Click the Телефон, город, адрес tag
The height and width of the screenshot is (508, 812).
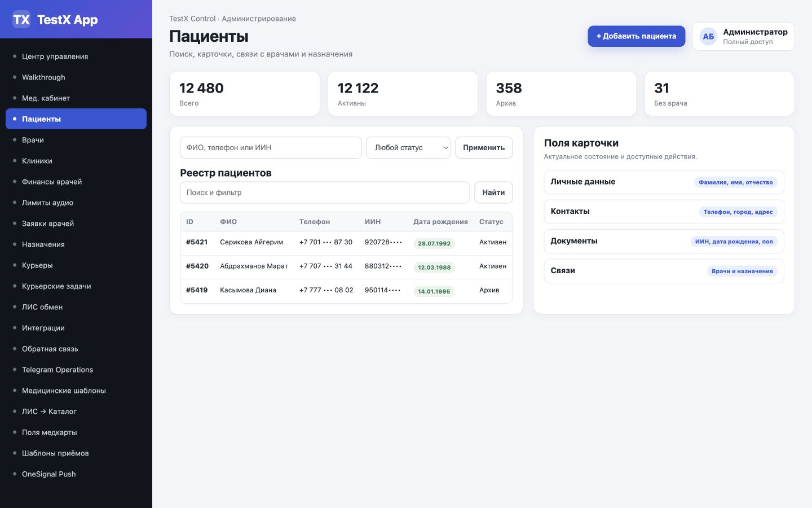click(738, 212)
